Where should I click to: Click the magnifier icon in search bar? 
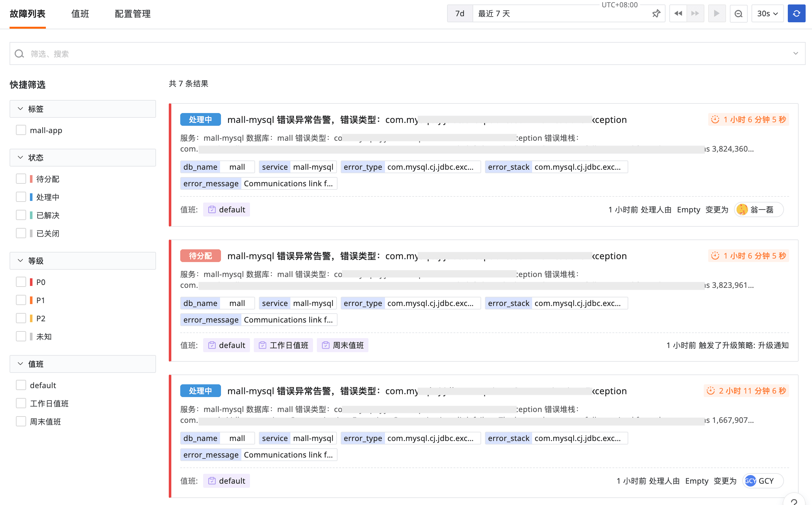point(19,54)
